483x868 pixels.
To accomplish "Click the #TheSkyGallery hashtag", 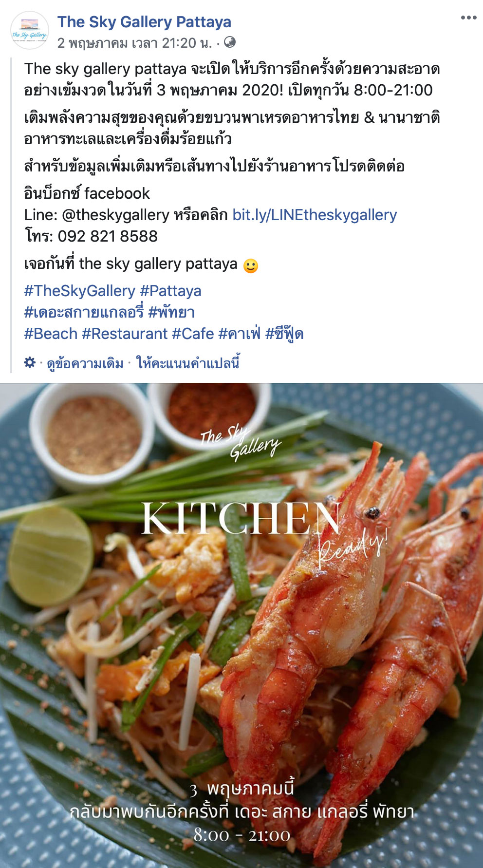I will 79,291.
